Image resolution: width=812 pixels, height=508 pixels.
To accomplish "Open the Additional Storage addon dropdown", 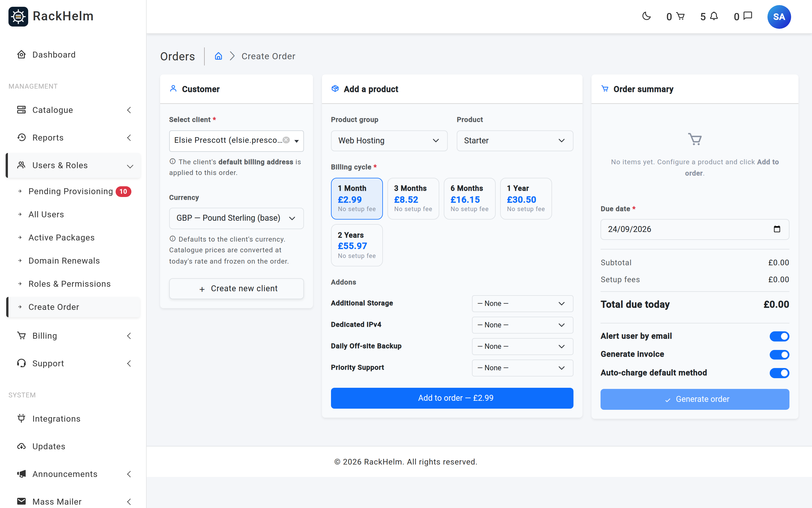I will point(522,304).
